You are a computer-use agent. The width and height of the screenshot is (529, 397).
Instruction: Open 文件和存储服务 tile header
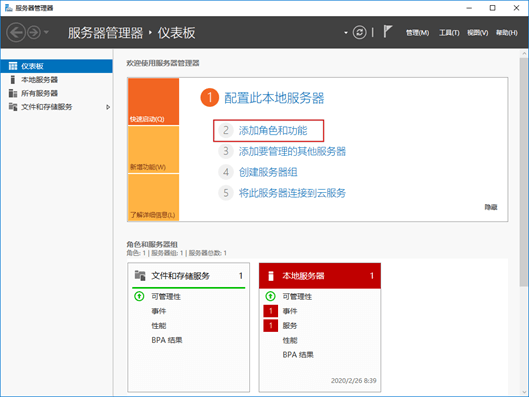[x=189, y=276]
